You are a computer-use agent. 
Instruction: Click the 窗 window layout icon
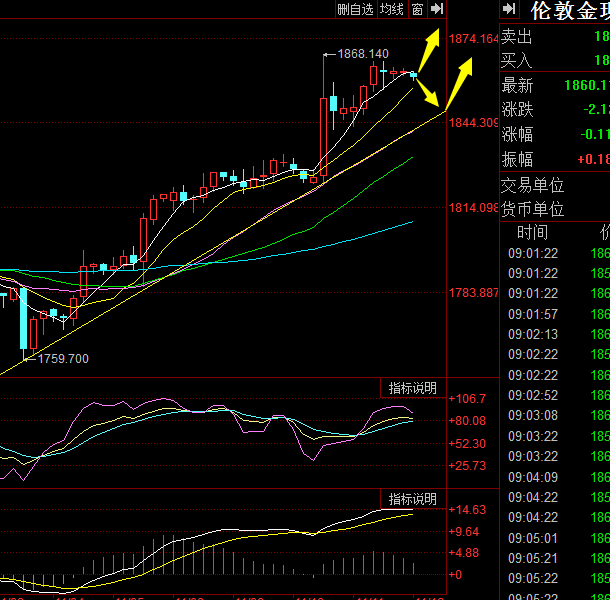click(416, 9)
